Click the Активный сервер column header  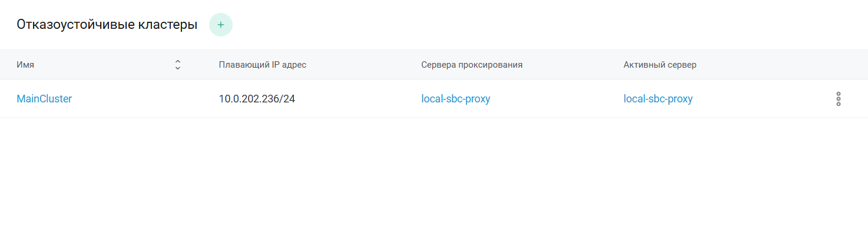pos(660,65)
